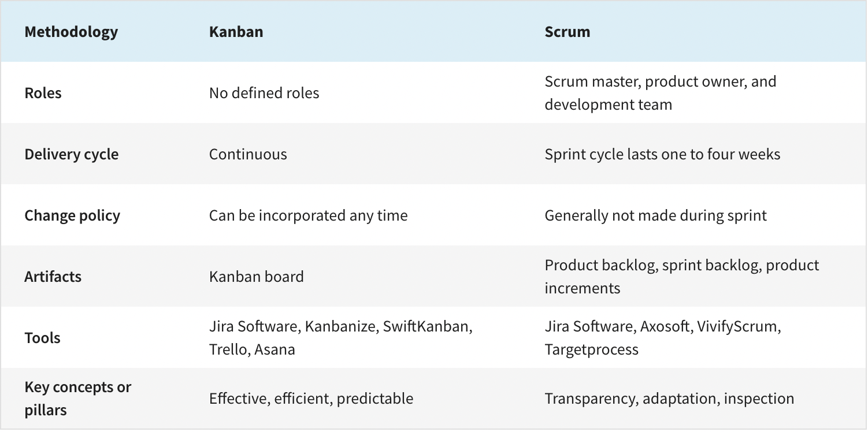The image size is (868, 432).
Task: Select the Kanban column header
Action: [x=236, y=32]
